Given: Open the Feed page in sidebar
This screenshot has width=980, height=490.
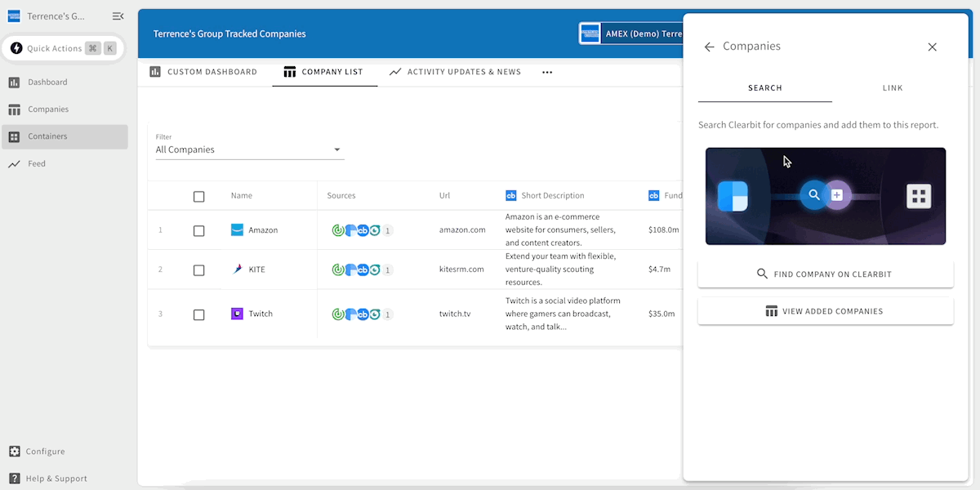Looking at the screenshot, I should click(37, 164).
